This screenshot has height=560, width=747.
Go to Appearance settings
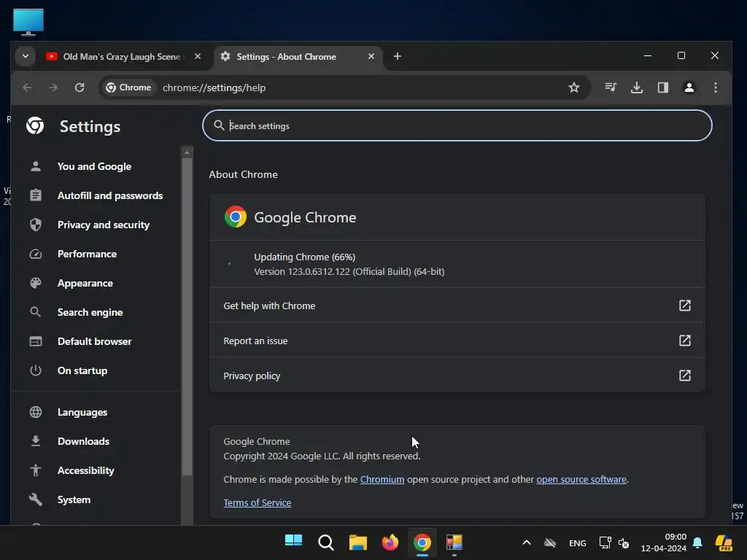85,284
